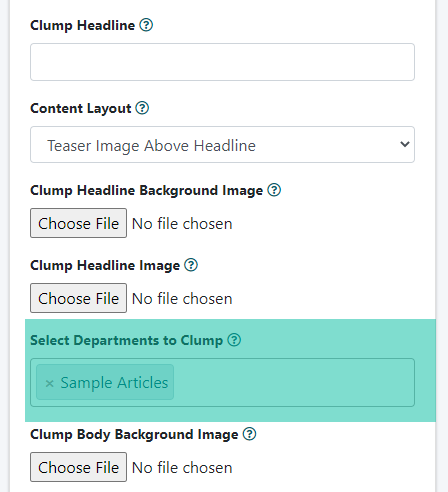
Task: Show help for Clump Headline Image
Action: pyautogui.click(x=191, y=265)
